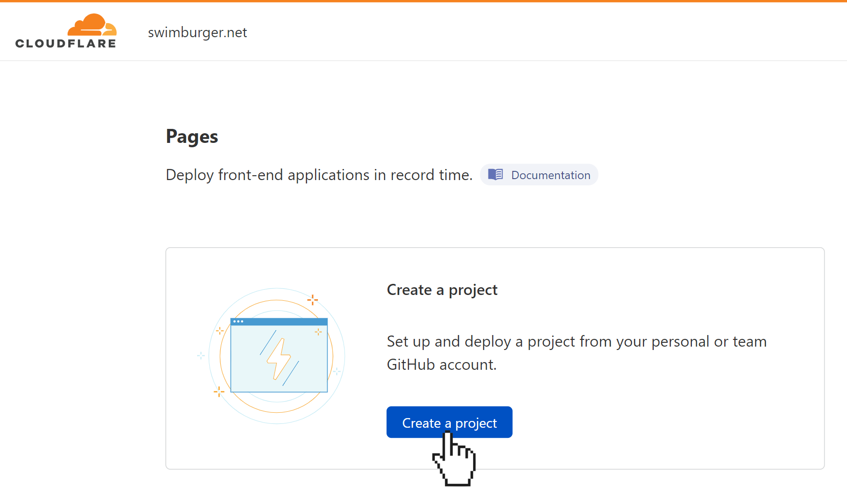Click the Cloudflare logo

pyautogui.click(x=66, y=31)
